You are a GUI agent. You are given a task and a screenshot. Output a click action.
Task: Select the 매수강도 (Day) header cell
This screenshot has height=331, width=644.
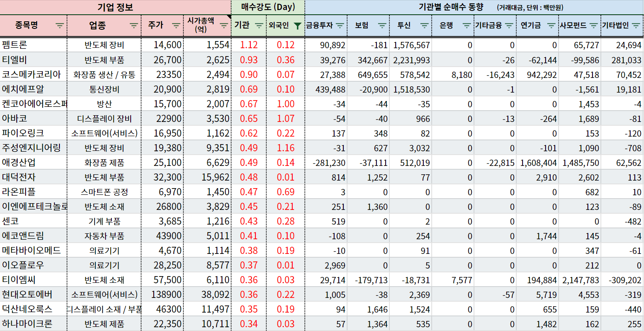pos(268,7)
